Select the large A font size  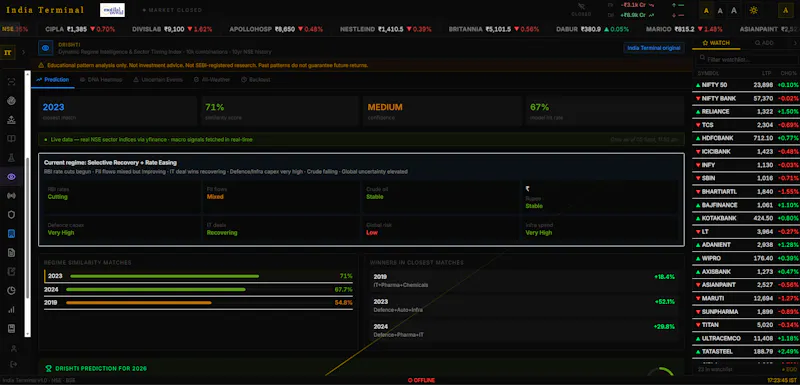click(x=734, y=10)
